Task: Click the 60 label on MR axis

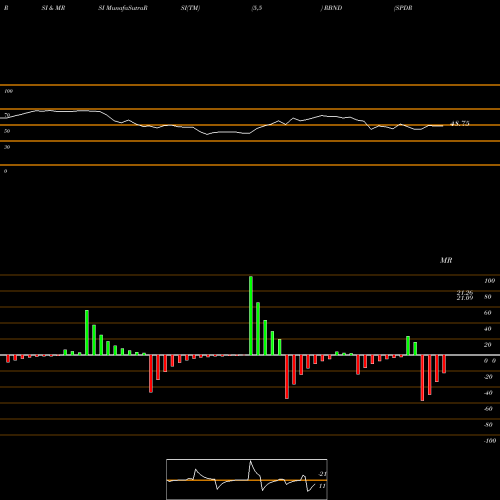Action: 488,313
